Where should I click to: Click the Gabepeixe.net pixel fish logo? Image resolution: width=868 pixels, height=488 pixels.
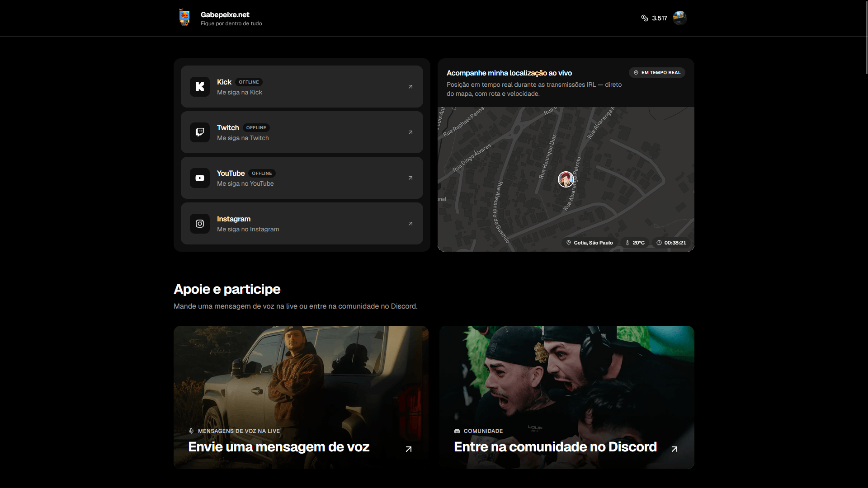[184, 18]
